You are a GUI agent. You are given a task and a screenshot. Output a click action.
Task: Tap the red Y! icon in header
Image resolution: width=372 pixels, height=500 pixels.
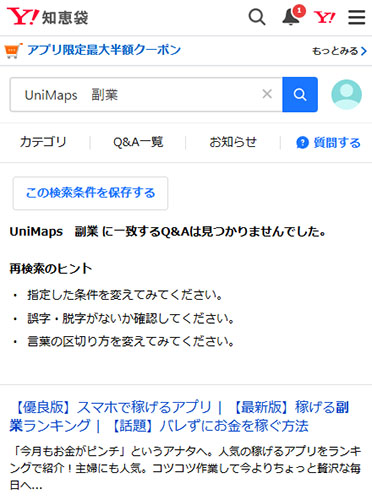[x=324, y=17]
